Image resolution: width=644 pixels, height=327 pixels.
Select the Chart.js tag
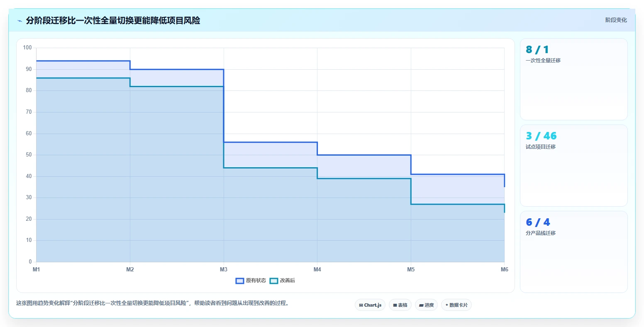(x=370, y=305)
